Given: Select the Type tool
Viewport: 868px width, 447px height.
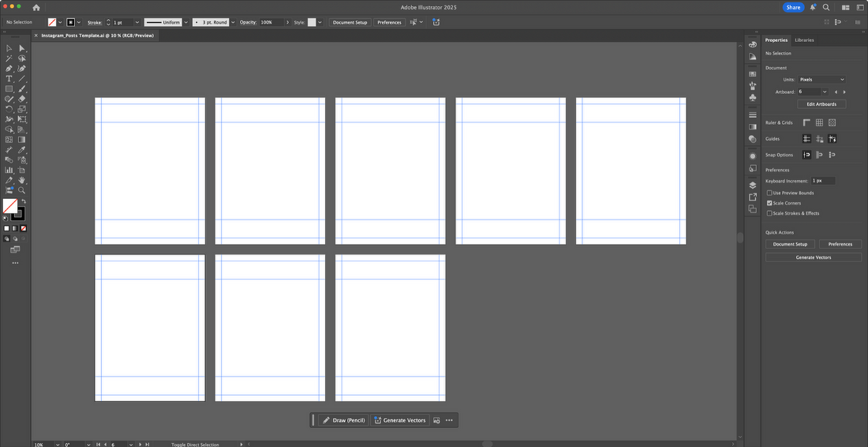Looking at the screenshot, I should 9,79.
